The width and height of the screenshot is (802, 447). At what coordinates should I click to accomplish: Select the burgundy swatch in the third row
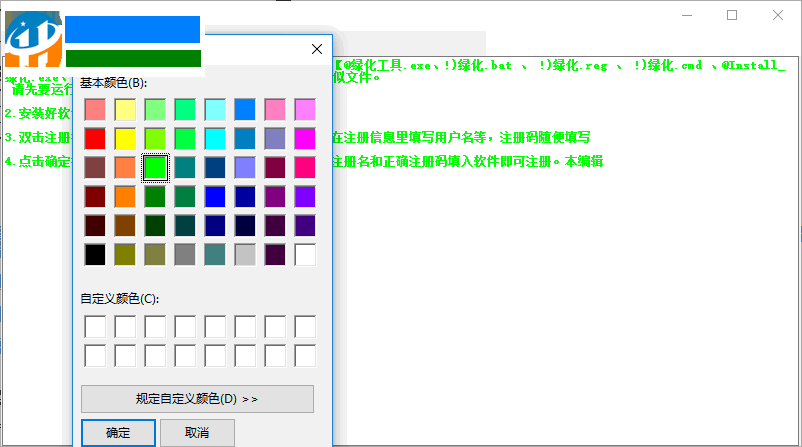(x=275, y=168)
